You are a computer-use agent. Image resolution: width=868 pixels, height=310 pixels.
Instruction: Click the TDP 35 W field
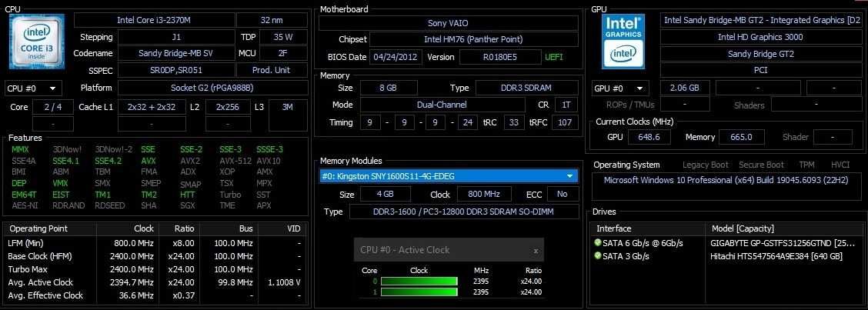tap(283, 38)
